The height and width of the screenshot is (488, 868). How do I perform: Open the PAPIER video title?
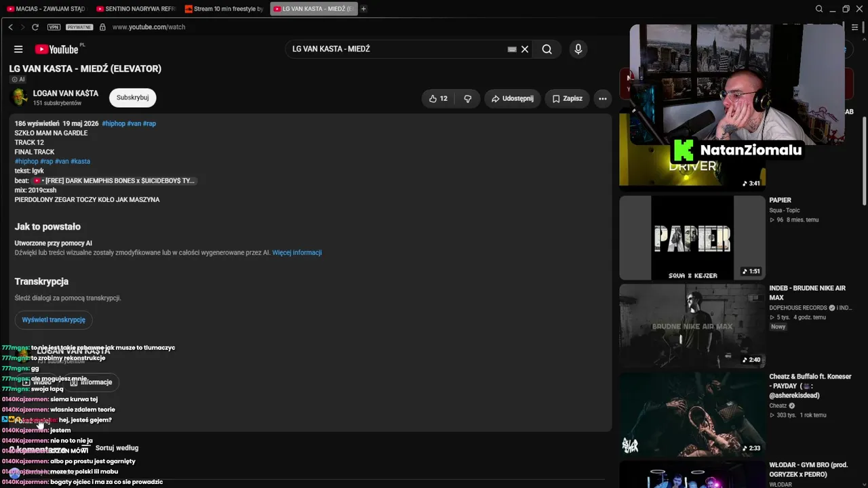pyautogui.click(x=780, y=200)
